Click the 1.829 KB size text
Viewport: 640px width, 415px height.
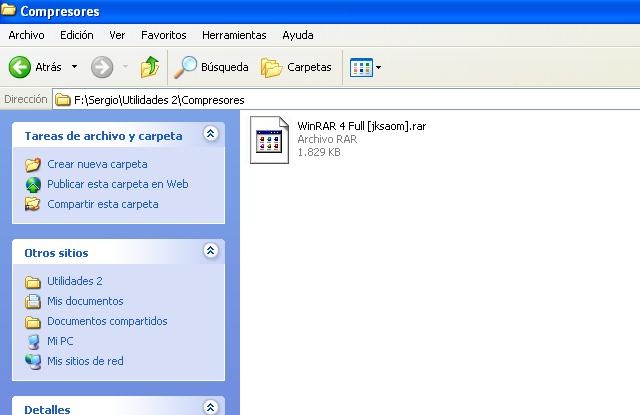[x=319, y=152]
